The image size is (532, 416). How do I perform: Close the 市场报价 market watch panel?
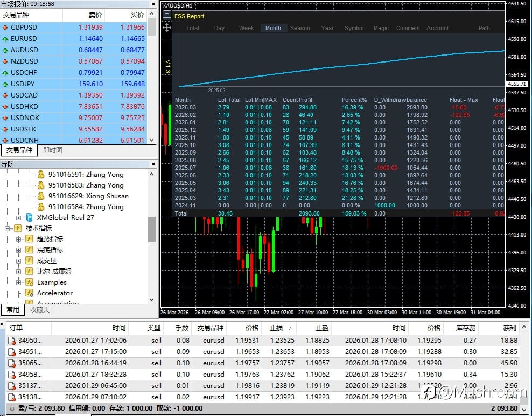click(153, 4)
